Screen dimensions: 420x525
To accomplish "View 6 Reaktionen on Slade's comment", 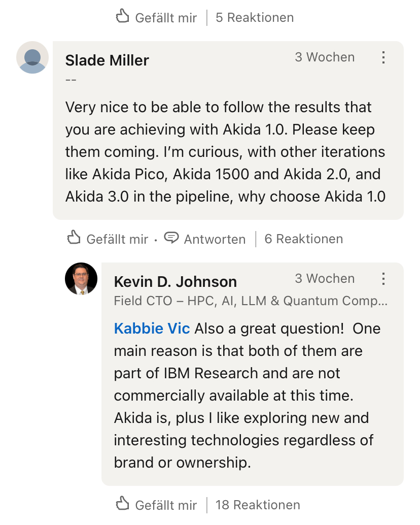I will (303, 239).
